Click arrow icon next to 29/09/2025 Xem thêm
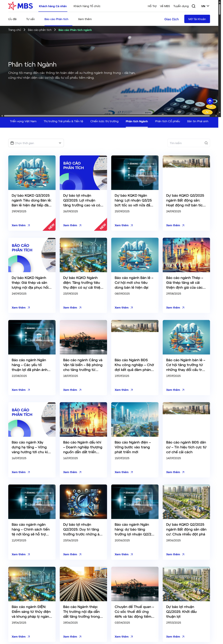Image resolution: width=223 pixels, height=644 pixels. tap(29, 225)
